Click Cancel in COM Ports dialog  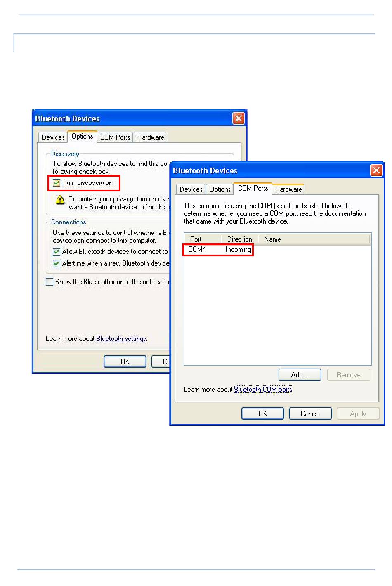tap(310, 414)
